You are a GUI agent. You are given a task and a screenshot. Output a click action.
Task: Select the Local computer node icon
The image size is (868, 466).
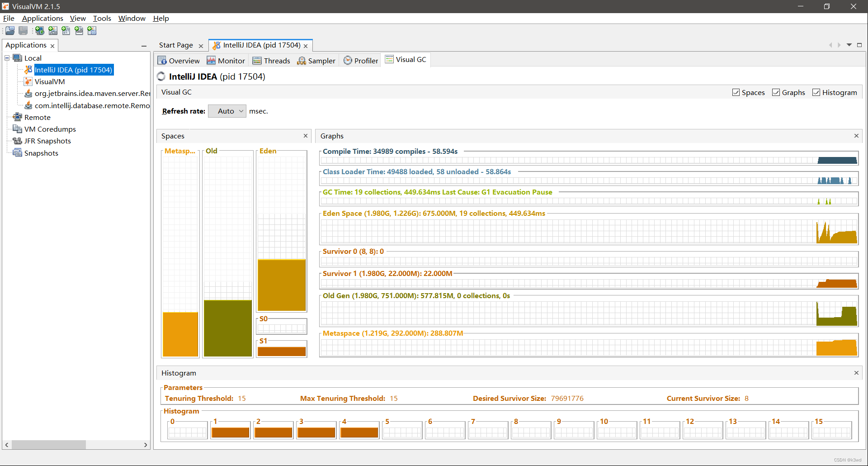point(18,58)
